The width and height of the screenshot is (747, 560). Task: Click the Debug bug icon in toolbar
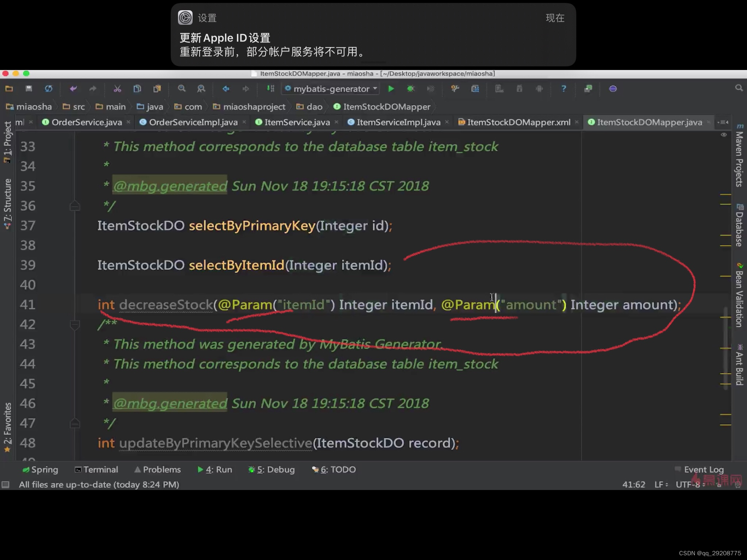tap(411, 89)
